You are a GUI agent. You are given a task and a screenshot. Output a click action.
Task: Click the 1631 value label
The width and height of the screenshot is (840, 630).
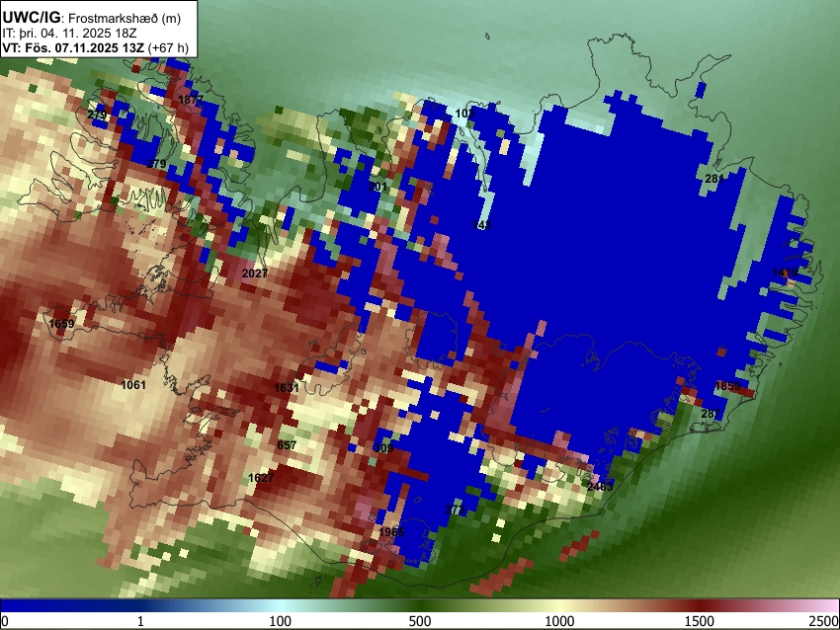point(287,387)
